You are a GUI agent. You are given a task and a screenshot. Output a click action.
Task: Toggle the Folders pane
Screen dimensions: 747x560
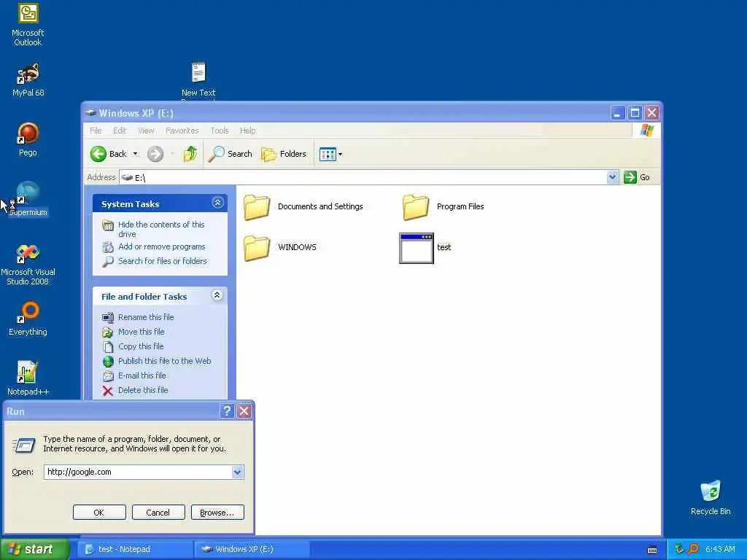[284, 154]
